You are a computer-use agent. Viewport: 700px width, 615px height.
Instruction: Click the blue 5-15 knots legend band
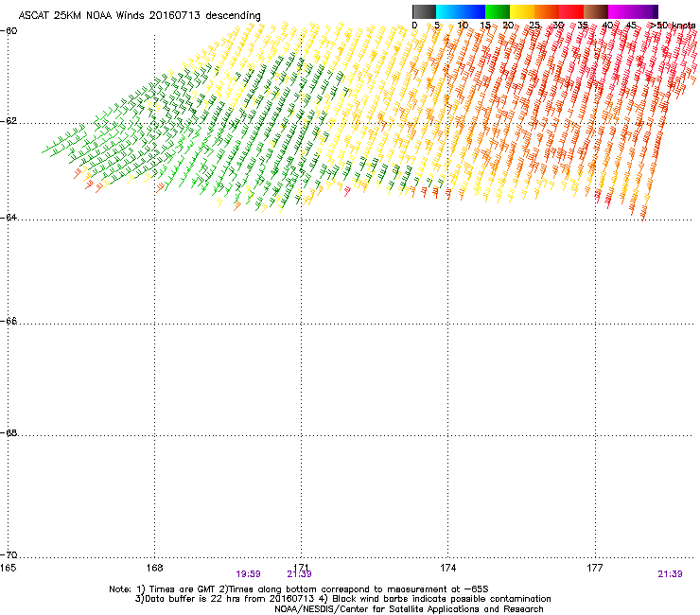click(x=461, y=11)
